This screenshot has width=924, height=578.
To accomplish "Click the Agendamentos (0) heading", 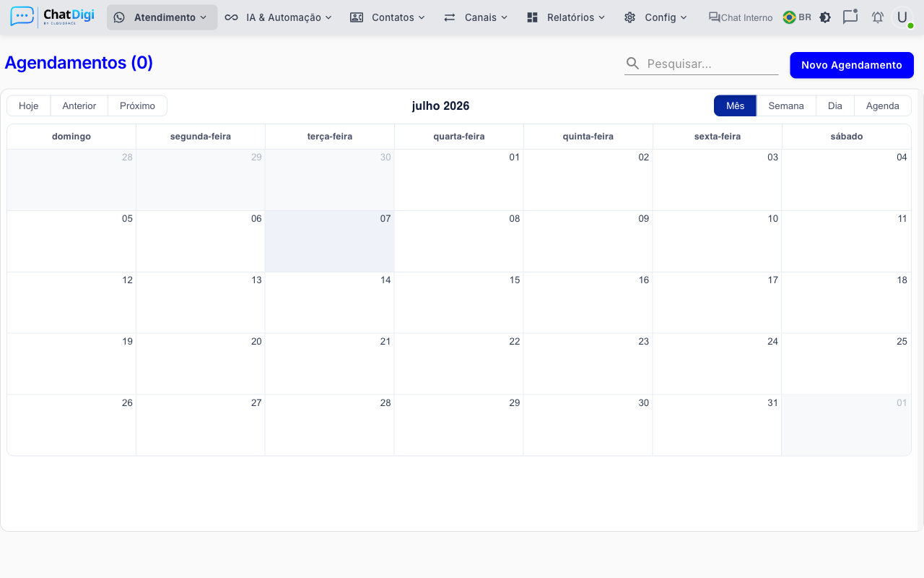I will (x=79, y=63).
